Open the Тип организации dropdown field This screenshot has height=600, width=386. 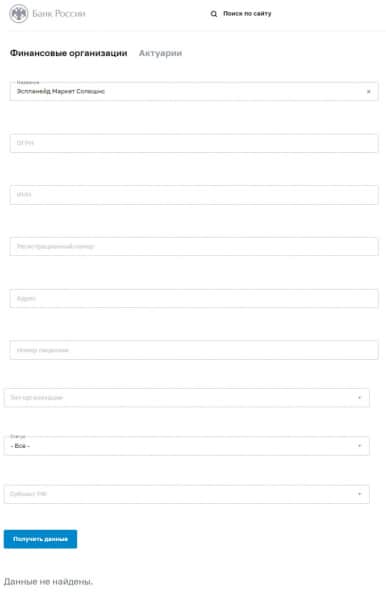tap(187, 398)
